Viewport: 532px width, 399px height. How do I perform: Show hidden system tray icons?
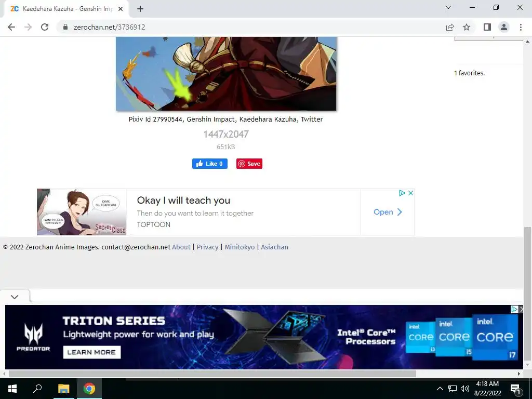[x=440, y=389]
